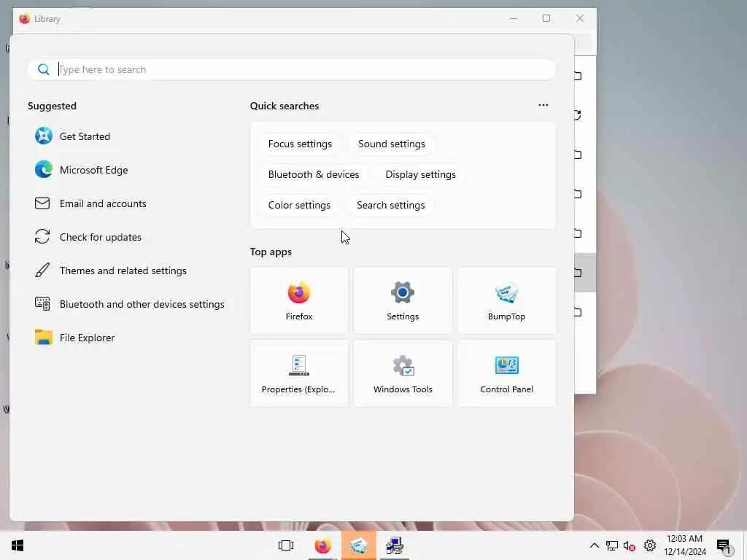Open Task View on taskbar
Screen dimensions: 747x560
(x=286, y=545)
